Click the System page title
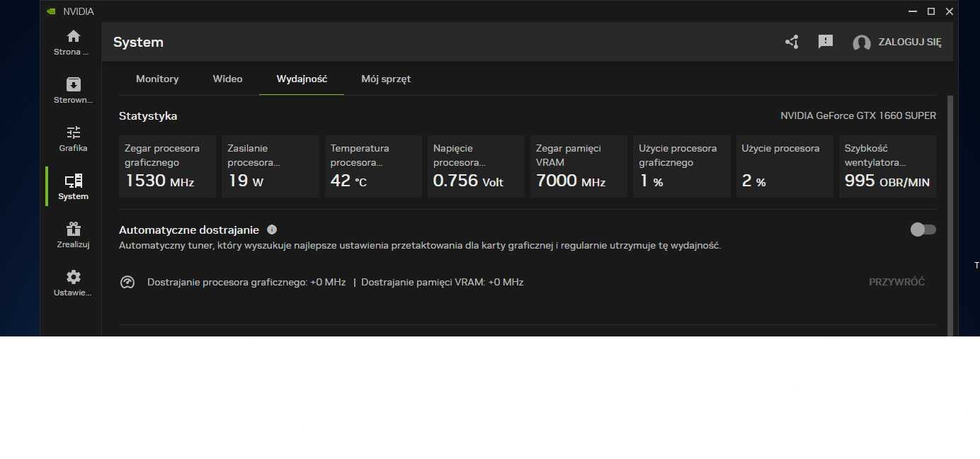The image size is (980, 459). [138, 42]
